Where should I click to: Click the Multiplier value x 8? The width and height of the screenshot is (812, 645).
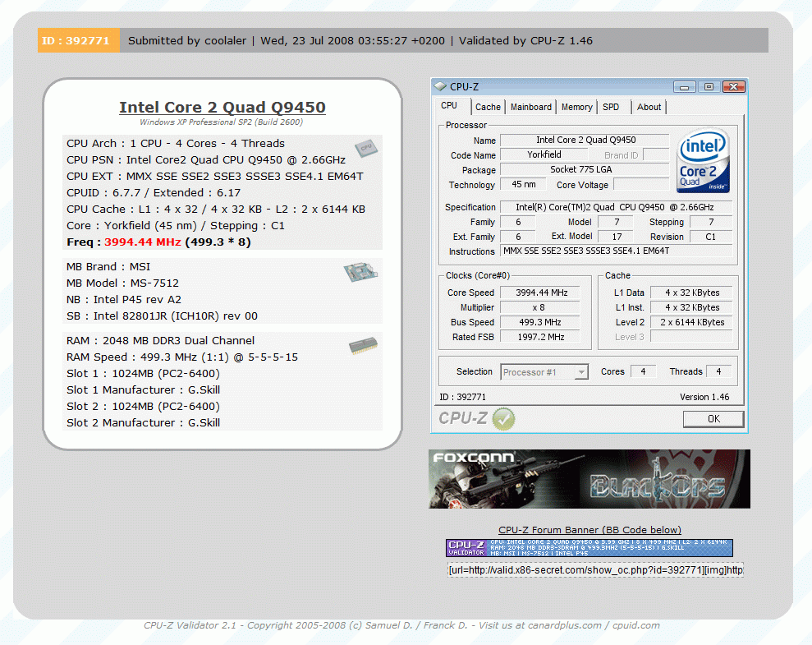coord(539,307)
